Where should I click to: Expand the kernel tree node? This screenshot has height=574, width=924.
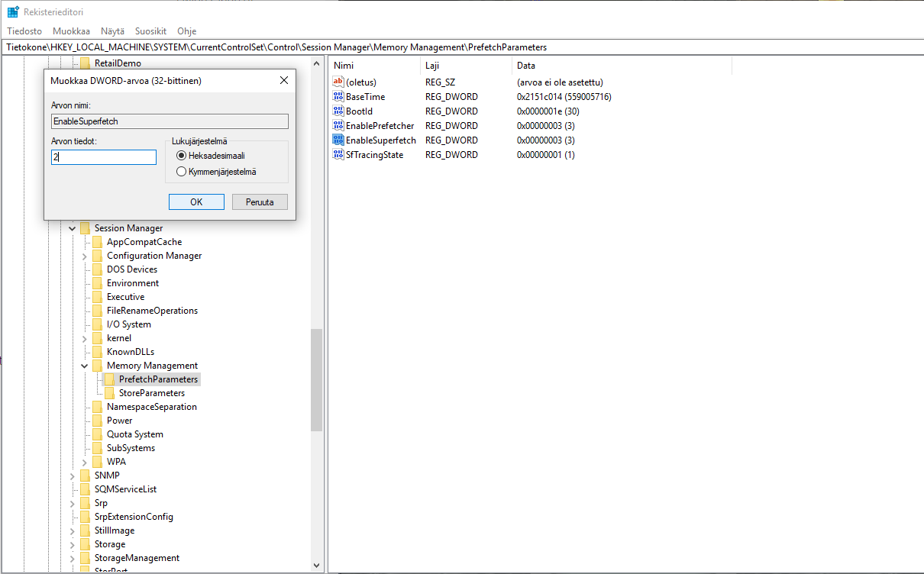85,338
